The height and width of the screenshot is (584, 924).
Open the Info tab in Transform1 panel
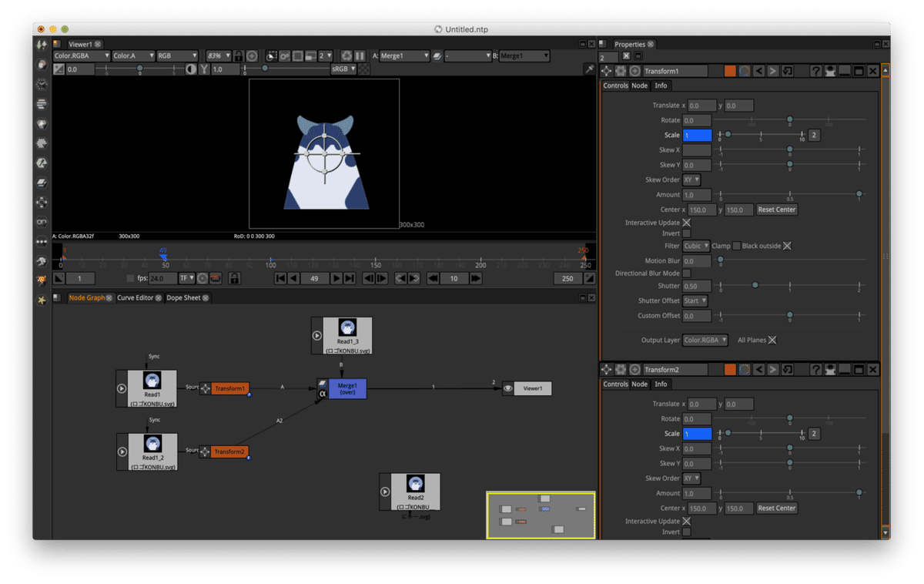coord(661,86)
